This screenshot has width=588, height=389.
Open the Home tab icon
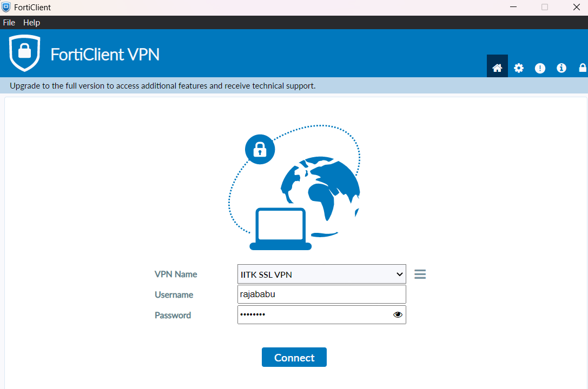(x=497, y=68)
